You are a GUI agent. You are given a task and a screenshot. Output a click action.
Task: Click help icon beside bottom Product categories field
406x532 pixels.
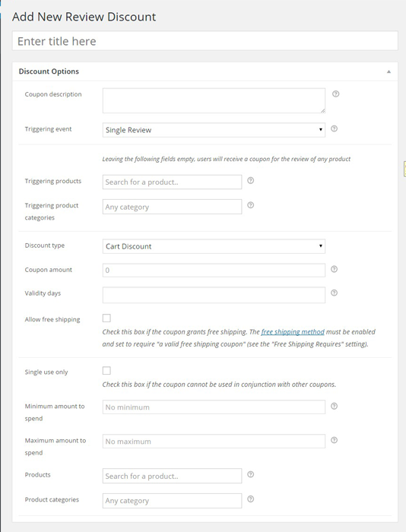(x=251, y=499)
